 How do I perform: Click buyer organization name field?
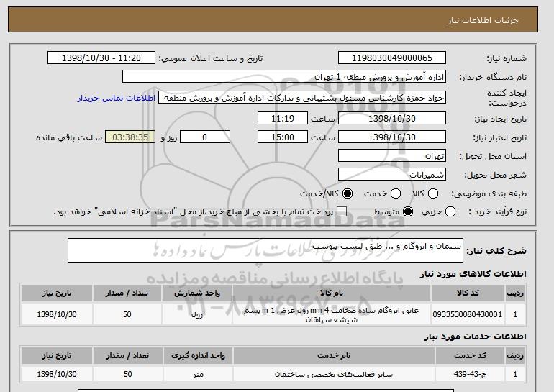click(x=284, y=77)
